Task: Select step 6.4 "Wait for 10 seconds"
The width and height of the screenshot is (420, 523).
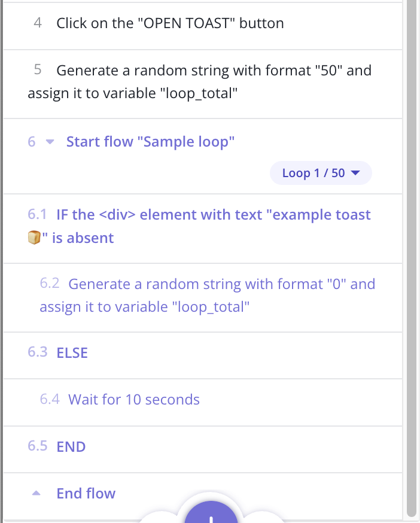Action: [x=133, y=399]
